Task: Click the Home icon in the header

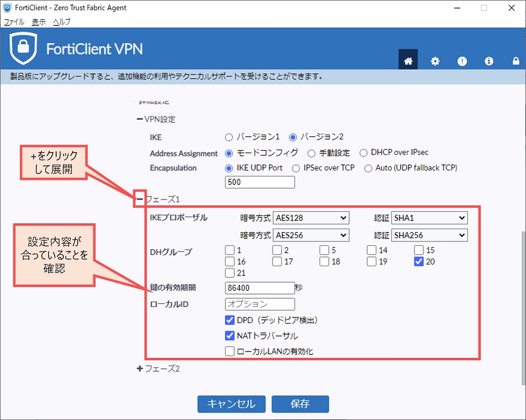Action: [x=408, y=61]
